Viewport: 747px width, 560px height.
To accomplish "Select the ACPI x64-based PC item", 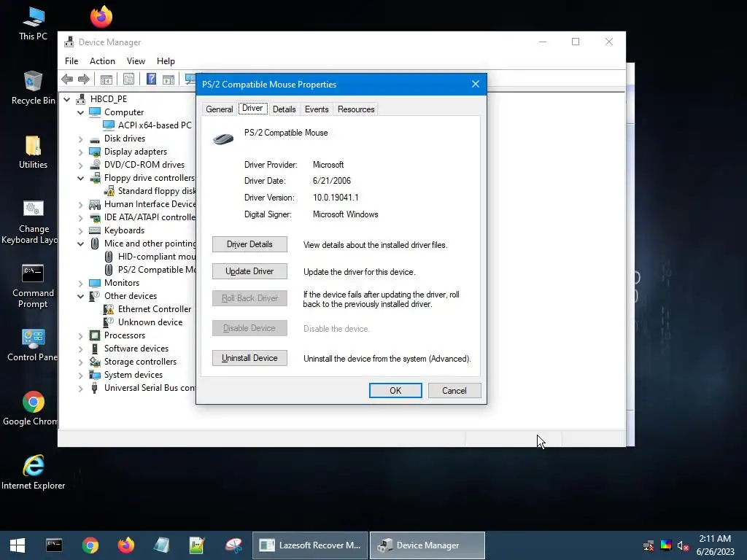I will [x=149, y=125].
